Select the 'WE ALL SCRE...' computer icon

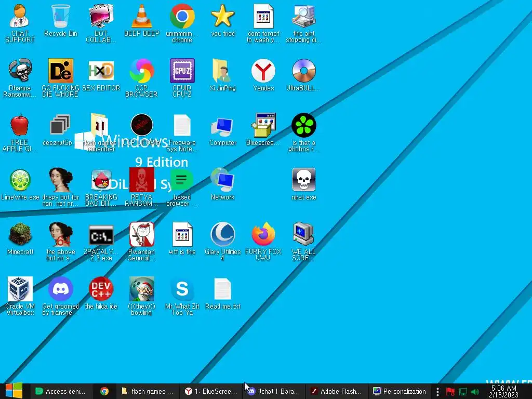point(303,242)
